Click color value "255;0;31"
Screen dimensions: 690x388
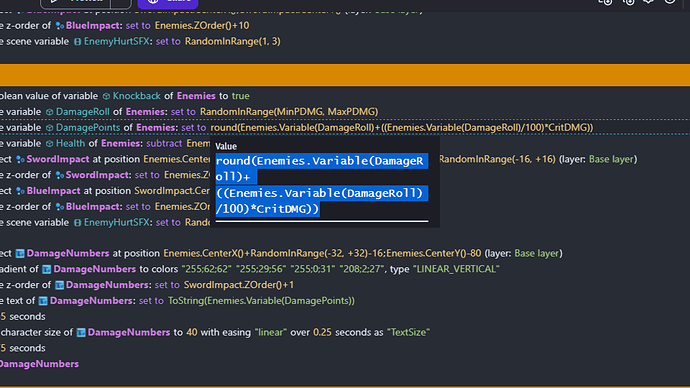click(313, 269)
